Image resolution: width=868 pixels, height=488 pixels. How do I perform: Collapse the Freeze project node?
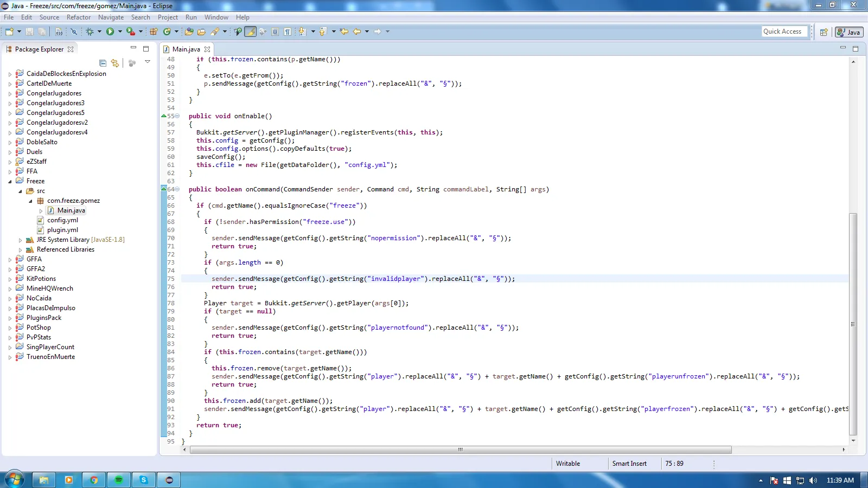click(10, 182)
